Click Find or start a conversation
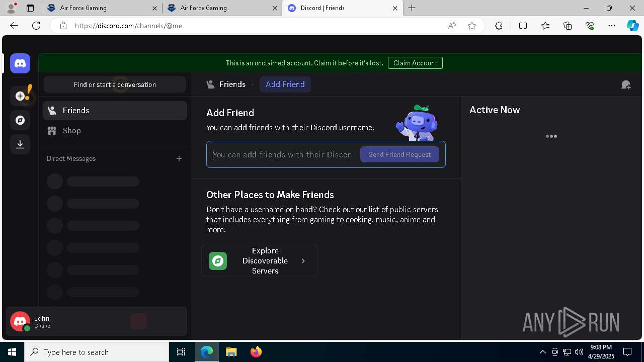Screen dimensions: 644x362 115,84
